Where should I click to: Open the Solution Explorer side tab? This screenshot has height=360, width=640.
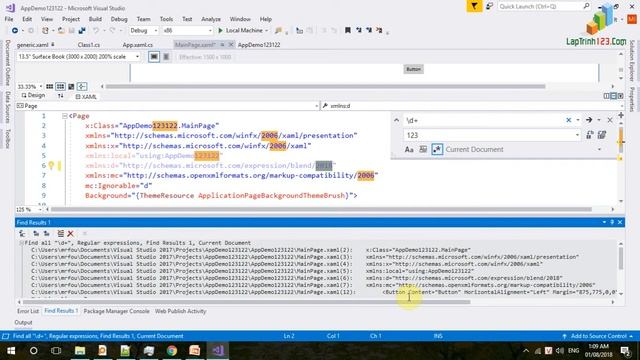[x=632, y=60]
